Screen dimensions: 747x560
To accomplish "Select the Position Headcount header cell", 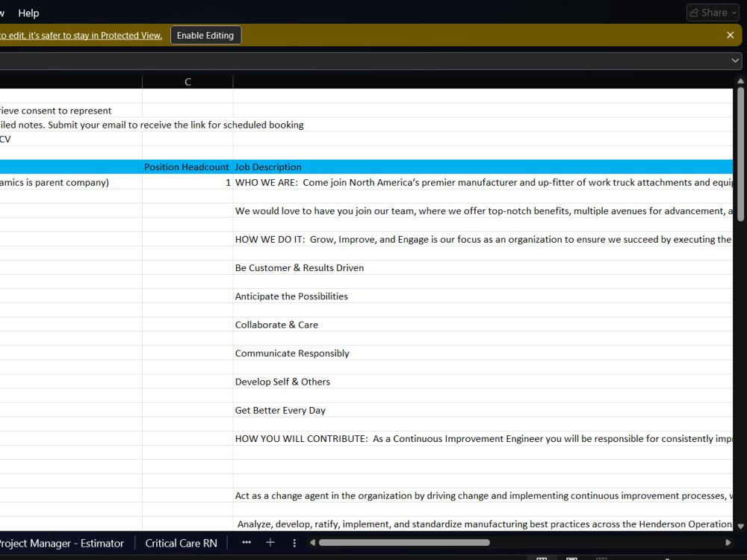I will coord(187,167).
